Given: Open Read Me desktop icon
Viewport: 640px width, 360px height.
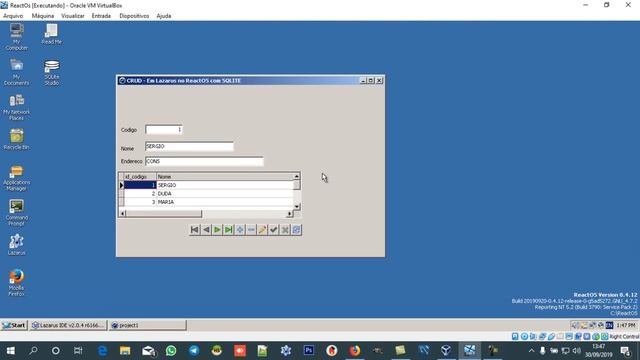Looking at the screenshot, I should (51, 34).
